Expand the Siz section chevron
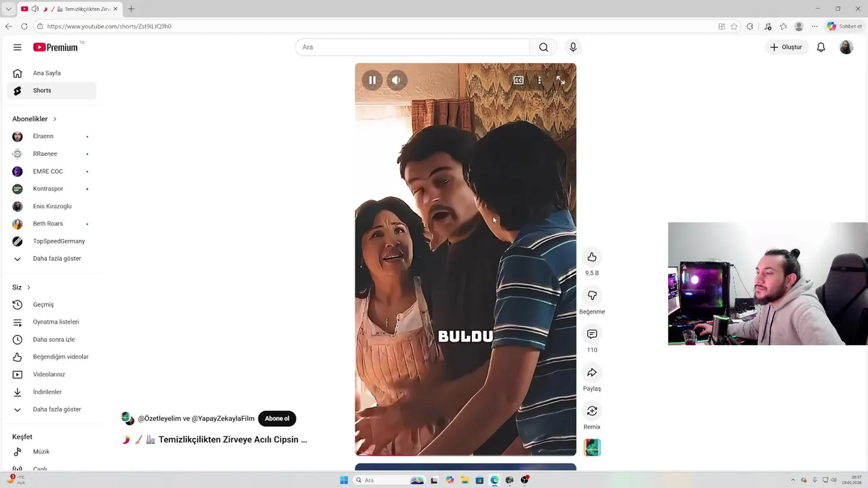868x488 pixels. coord(28,287)
